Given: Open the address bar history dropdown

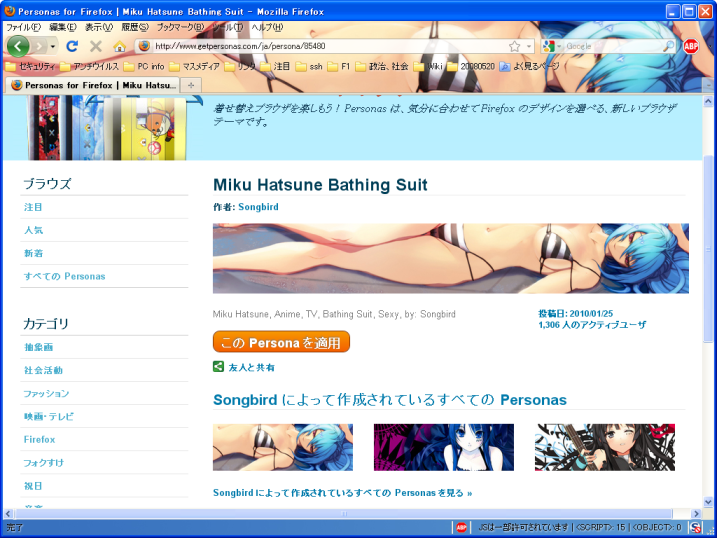Looking at the screenshot, I should click(x=529, y=46).
